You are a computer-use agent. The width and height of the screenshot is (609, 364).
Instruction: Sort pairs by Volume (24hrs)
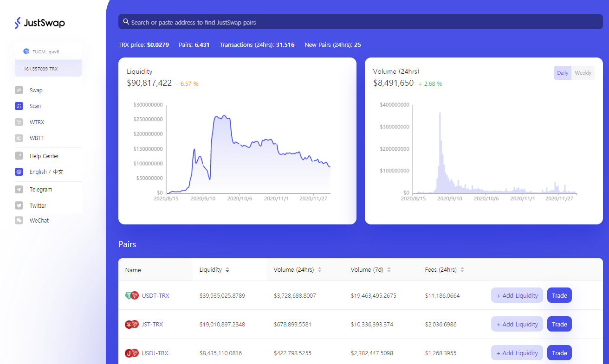[x=320, y=270]
